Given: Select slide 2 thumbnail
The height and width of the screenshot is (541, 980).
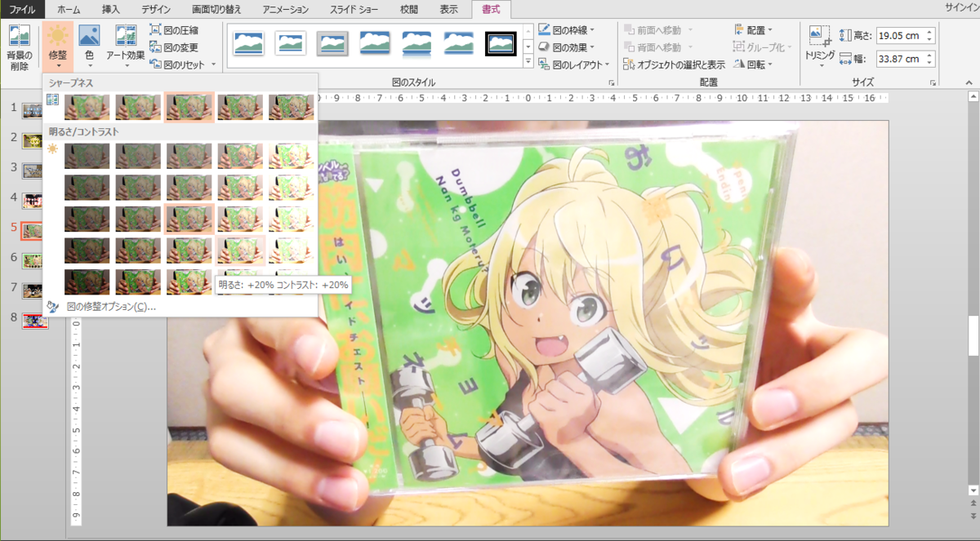Looking at the screenshot, I should point(33,140).
